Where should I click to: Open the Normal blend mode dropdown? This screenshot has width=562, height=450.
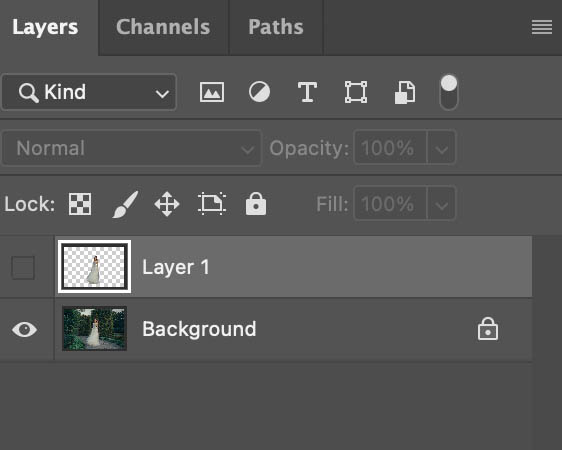point(132,148)
